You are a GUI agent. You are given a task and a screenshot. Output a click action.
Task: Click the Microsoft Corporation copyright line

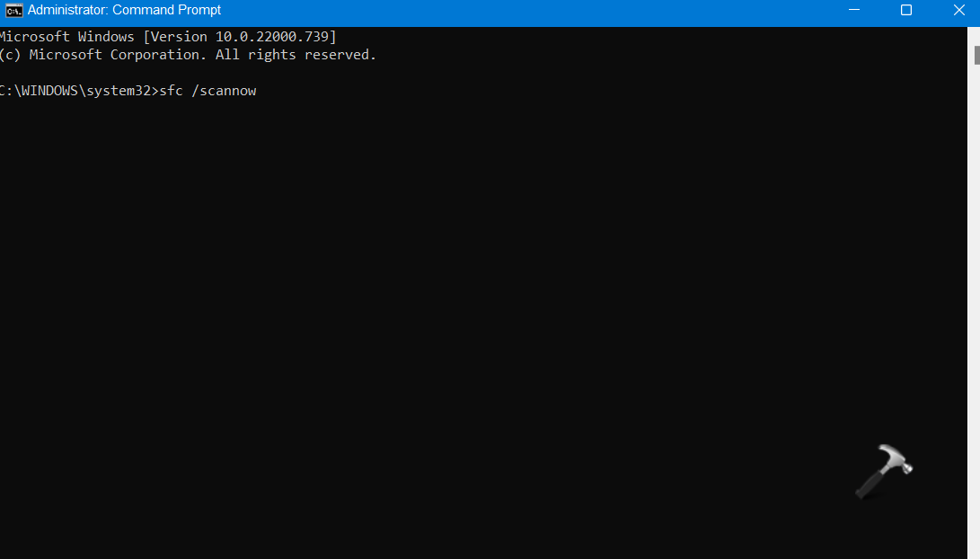(x=188, y=55)
